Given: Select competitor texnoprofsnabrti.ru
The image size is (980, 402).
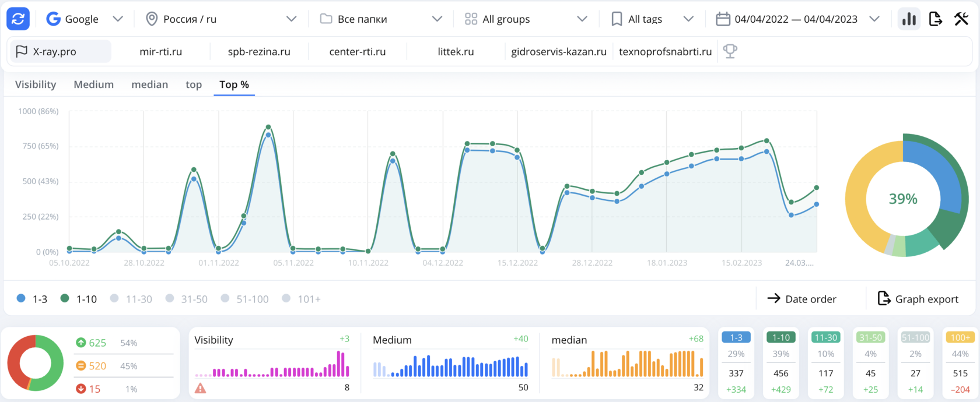Looking at the screenshot, I should point(665,51).
